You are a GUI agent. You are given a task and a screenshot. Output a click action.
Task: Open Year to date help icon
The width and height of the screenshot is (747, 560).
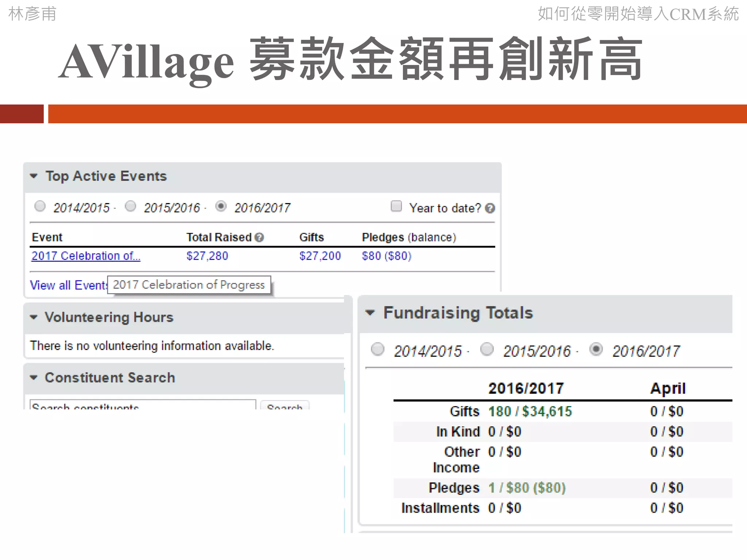[490, 208]
